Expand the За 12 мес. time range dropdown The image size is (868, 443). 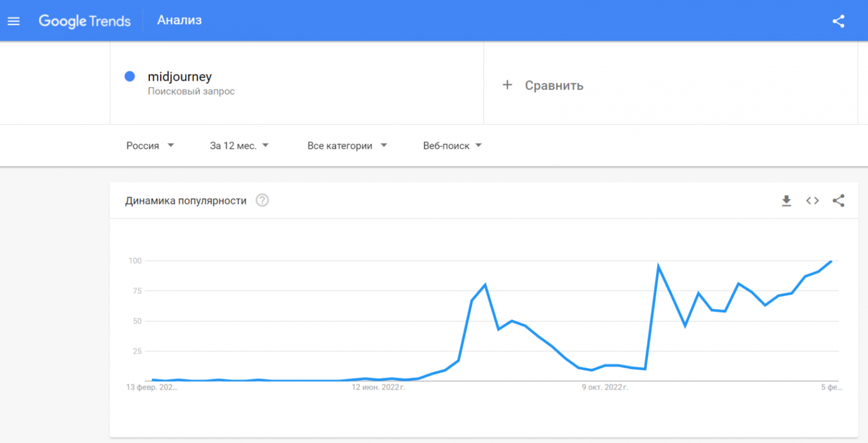(x=239, y=145)
